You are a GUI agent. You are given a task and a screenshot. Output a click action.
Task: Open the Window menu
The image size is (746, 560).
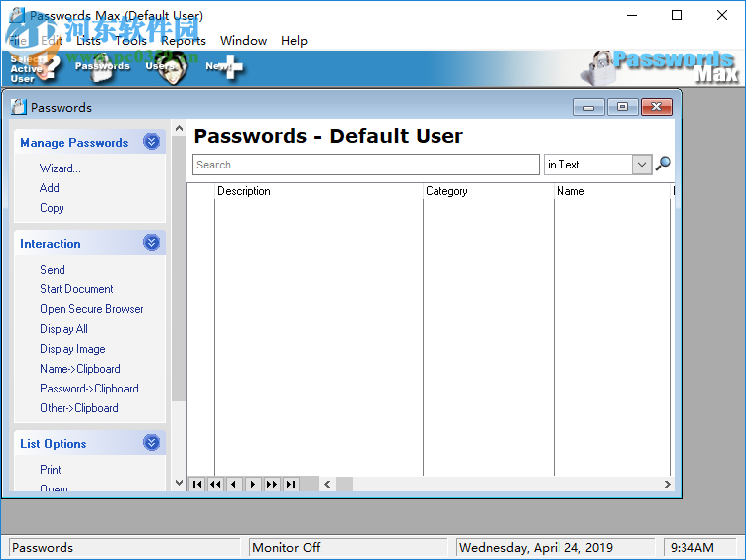tap(243, 41)
